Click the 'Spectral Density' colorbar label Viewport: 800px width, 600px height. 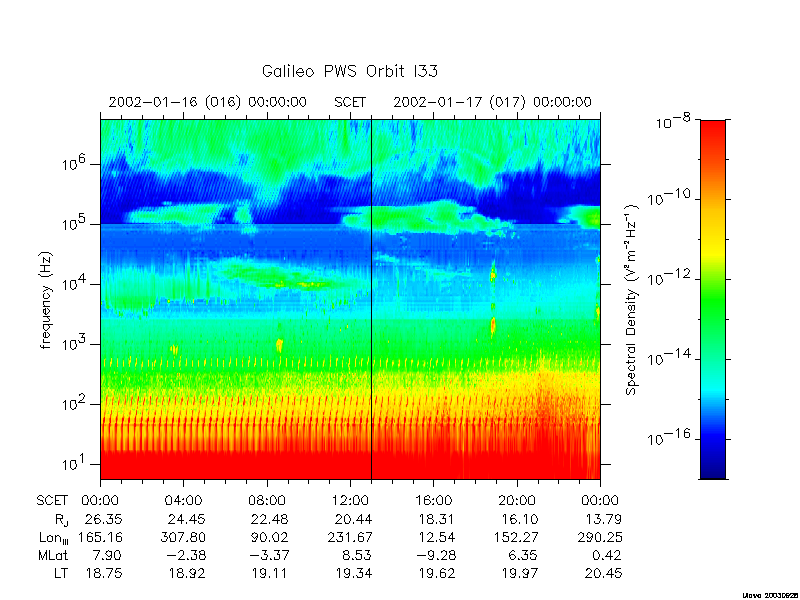[x=631, y=300]
